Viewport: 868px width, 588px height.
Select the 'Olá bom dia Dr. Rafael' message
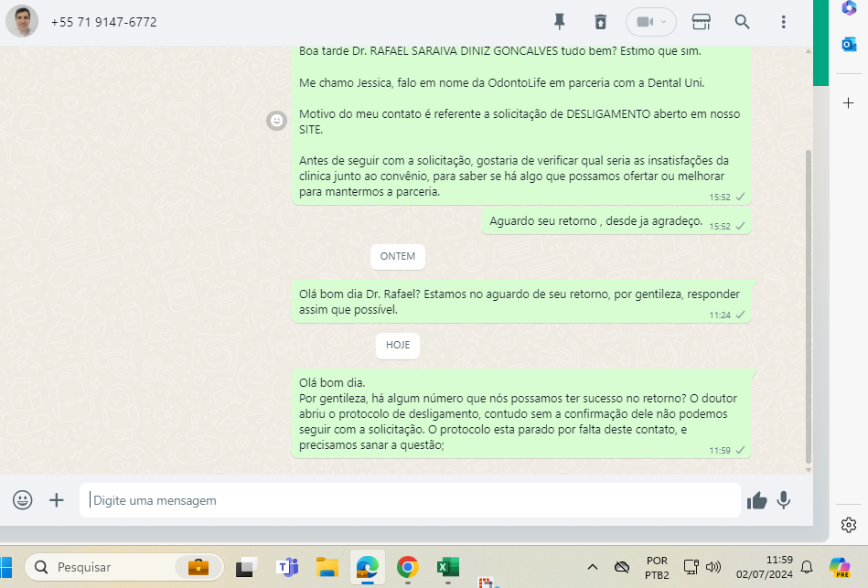coord(521,303)
